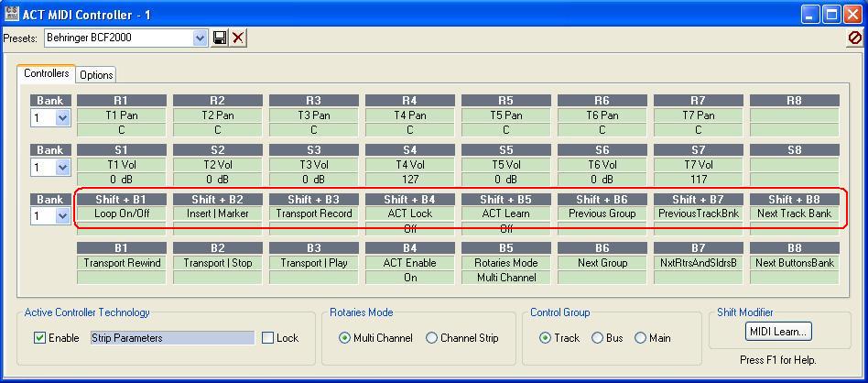
Task: Click the Insert | Marker cell
Action: coord(218,213)
